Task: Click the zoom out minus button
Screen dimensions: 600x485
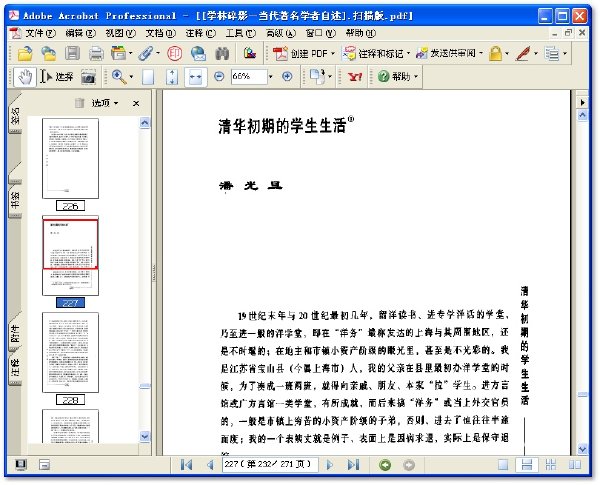Action: tap(219, 77)
